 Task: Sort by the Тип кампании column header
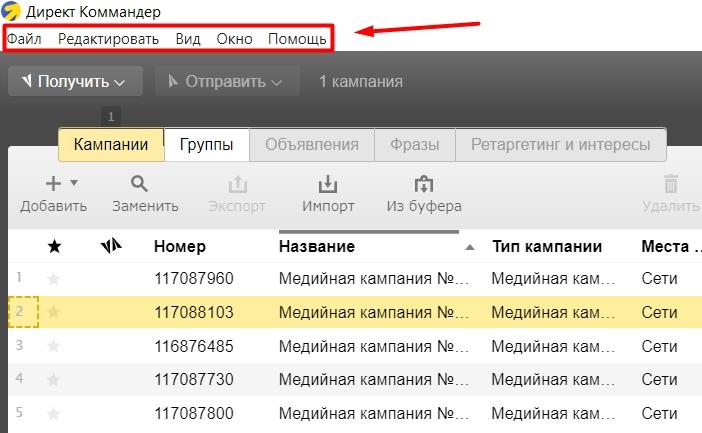(x=547, y=246)
